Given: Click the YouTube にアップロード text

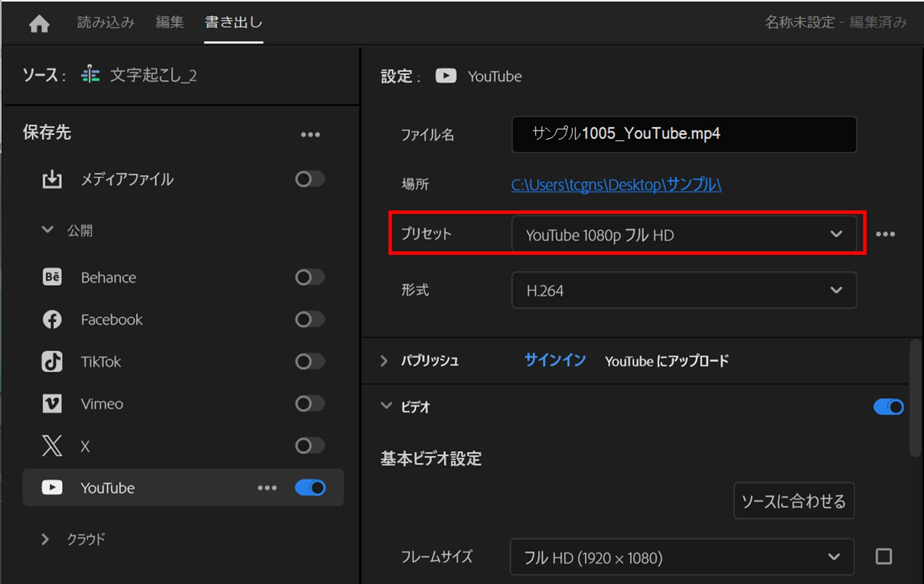Looking at the screenshot, I should pyautogui.click(x=667, y=361).
